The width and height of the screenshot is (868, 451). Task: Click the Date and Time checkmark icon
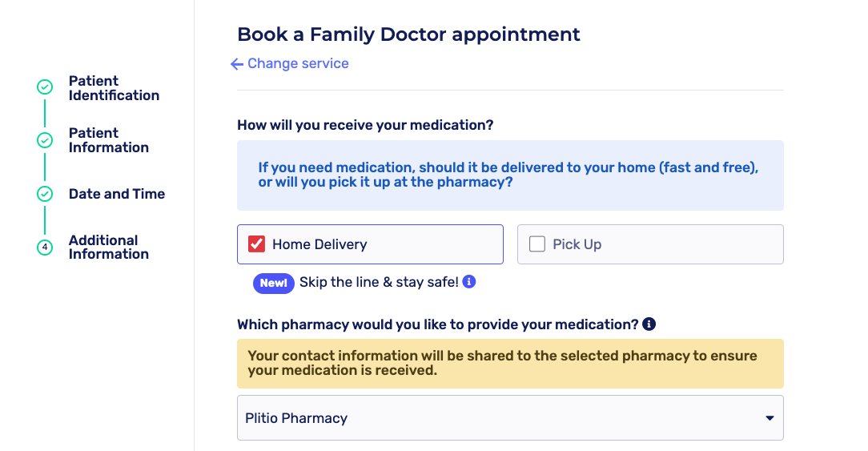(x=45, y=194)
